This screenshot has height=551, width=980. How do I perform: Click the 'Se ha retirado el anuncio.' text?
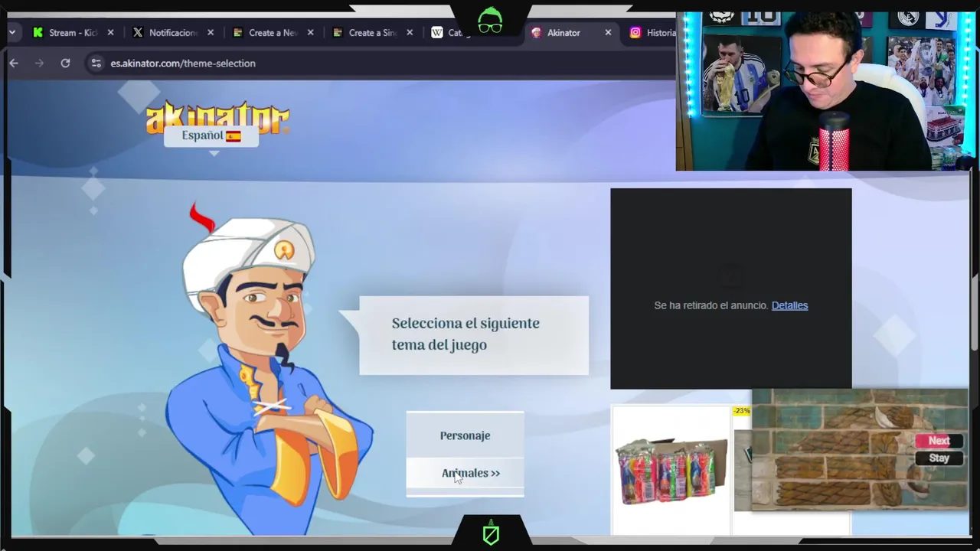(711, 305)
